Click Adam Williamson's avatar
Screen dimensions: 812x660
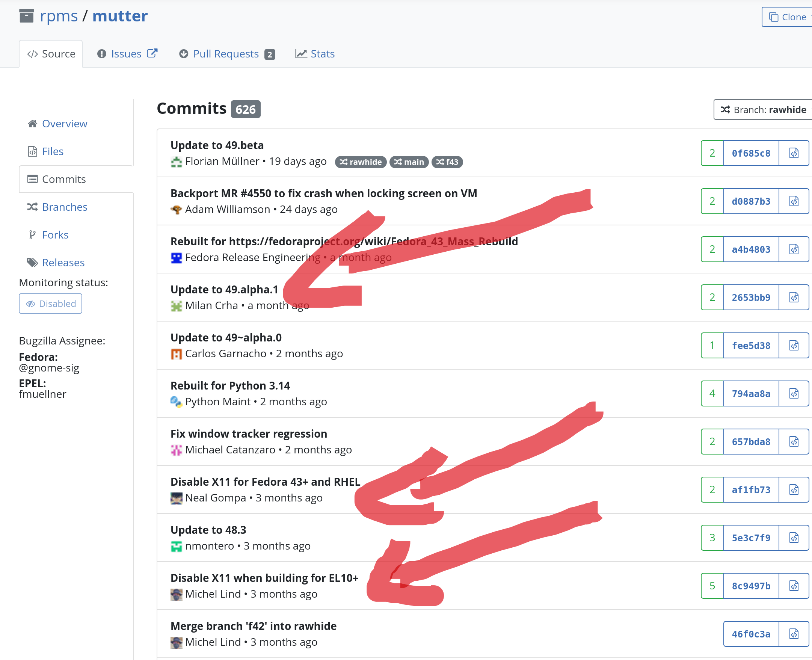[177, 210]
